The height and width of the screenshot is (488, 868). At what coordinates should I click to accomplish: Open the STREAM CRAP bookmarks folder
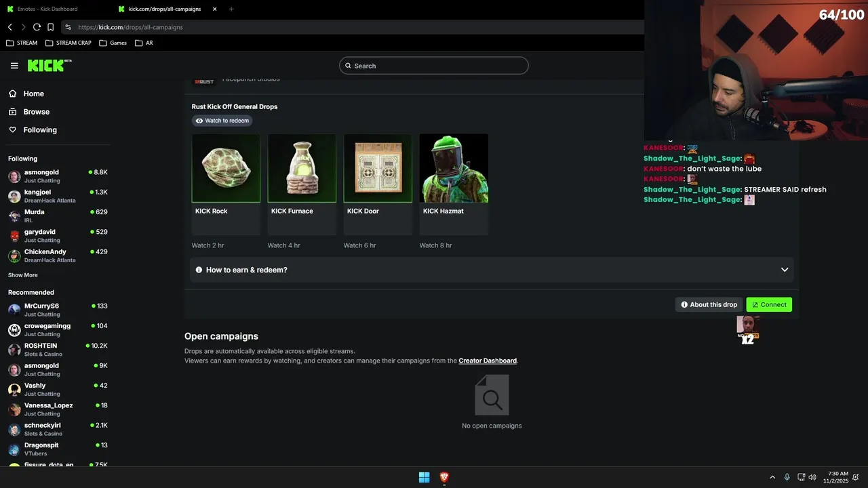coord(68,43)
